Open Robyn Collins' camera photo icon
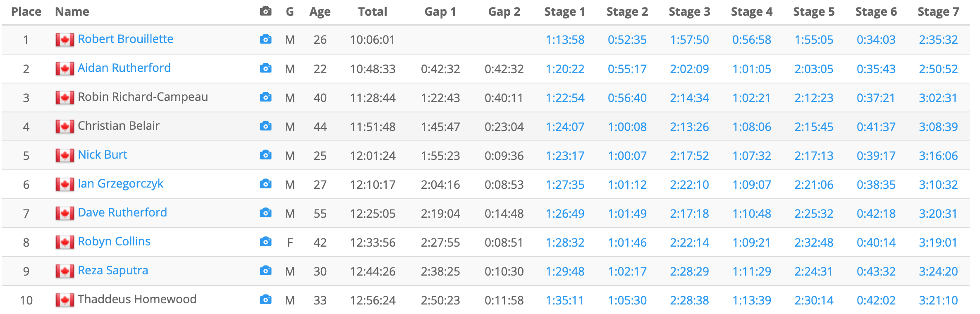This screenshot has width=980, height=314. click(265, 242)
